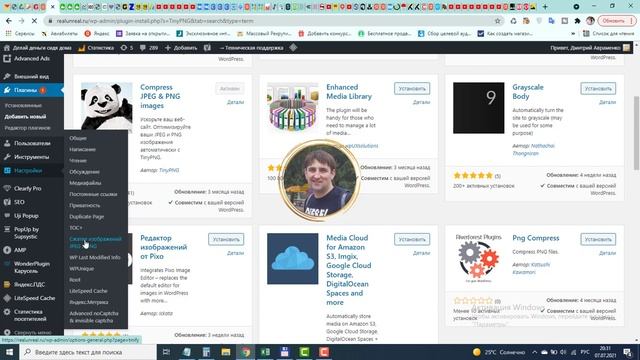Image resolution: width=640 pixels, height=360 pixels.
Task: Bookmark this page with the star icon
Action: coord(498,21)
